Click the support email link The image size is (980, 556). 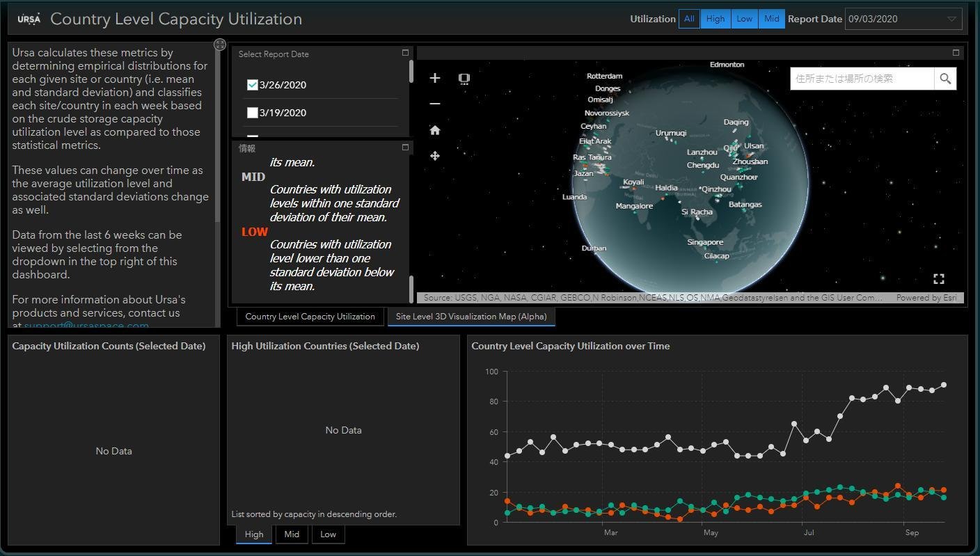tap(86, 325)
